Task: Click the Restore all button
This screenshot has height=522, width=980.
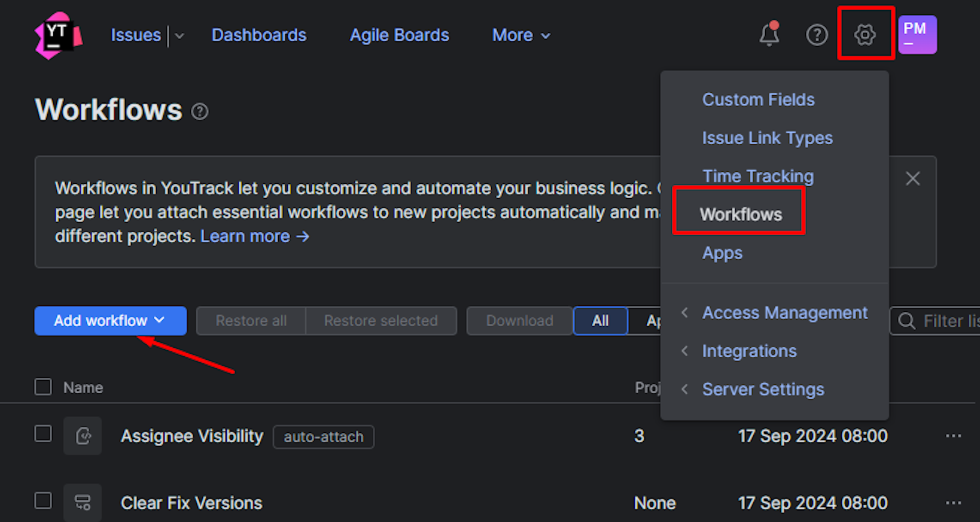Action: click(251, 321)
